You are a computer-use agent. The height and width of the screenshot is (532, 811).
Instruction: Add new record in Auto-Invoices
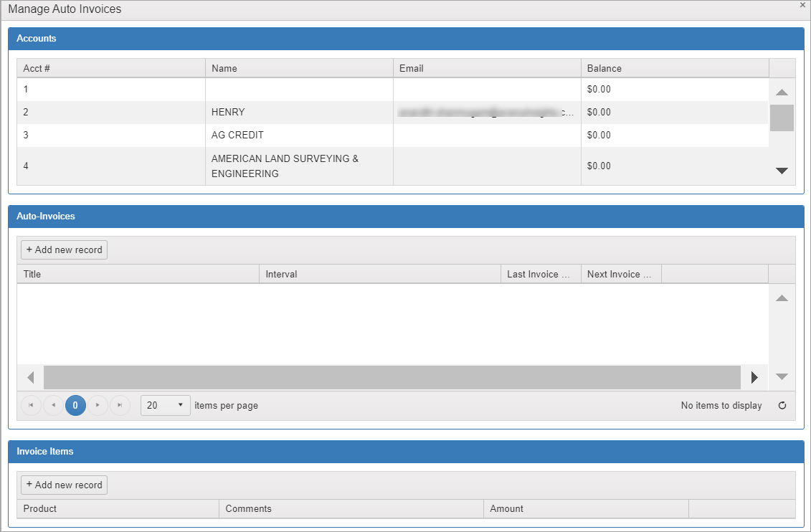[64, 250]
